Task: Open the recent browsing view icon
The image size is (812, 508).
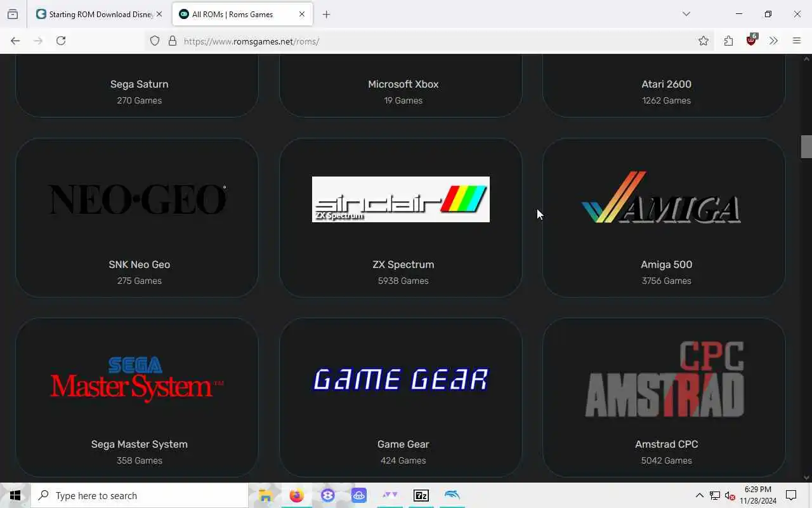Action: click(x=13, y=14)
